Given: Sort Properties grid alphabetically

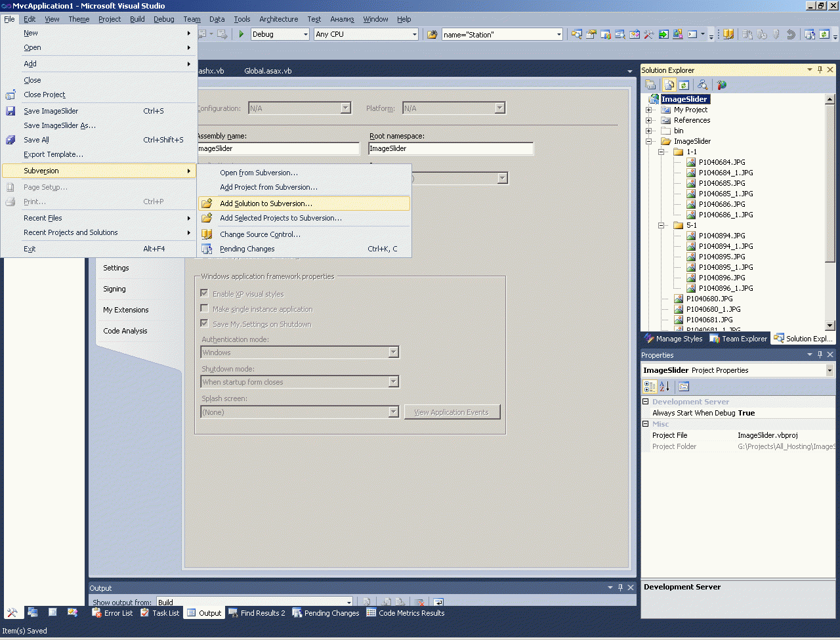Looking at the screenshot, I should (664, 387).
